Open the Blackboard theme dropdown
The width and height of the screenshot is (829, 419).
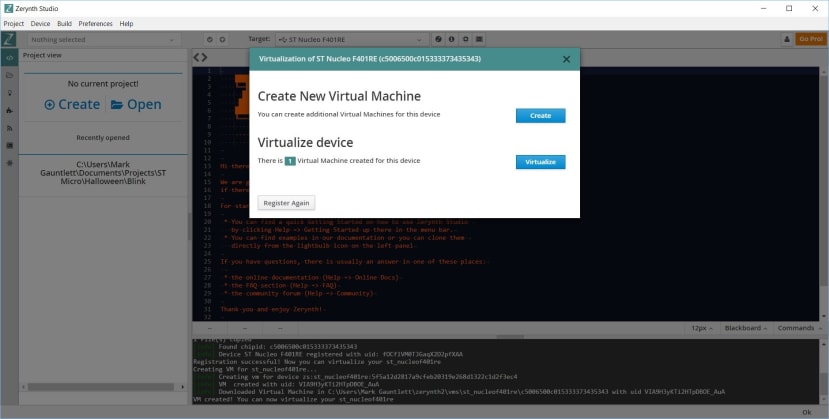click(x=745, y=328)
